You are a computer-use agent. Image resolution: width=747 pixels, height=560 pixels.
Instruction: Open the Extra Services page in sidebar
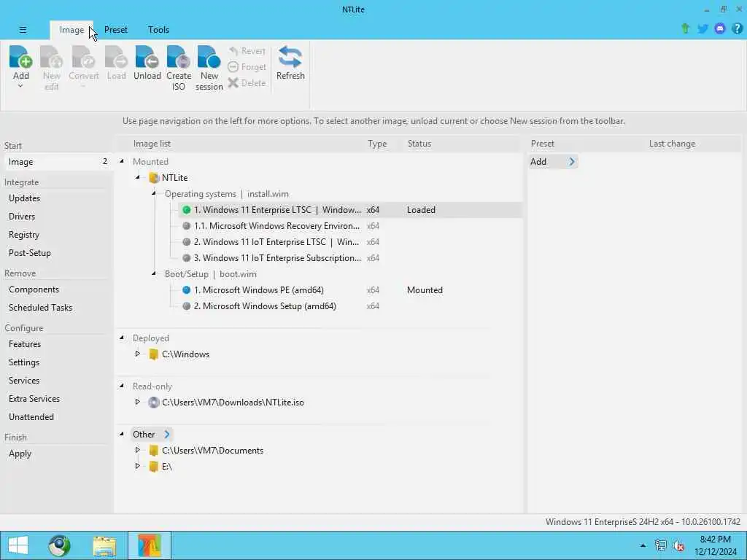tap(34, 399)
